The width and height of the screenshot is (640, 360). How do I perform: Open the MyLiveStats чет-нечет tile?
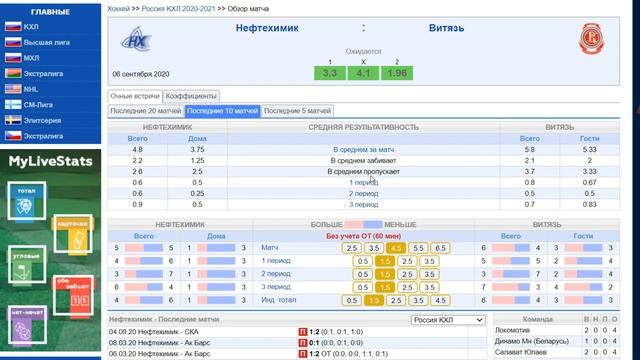click(27, 325)
